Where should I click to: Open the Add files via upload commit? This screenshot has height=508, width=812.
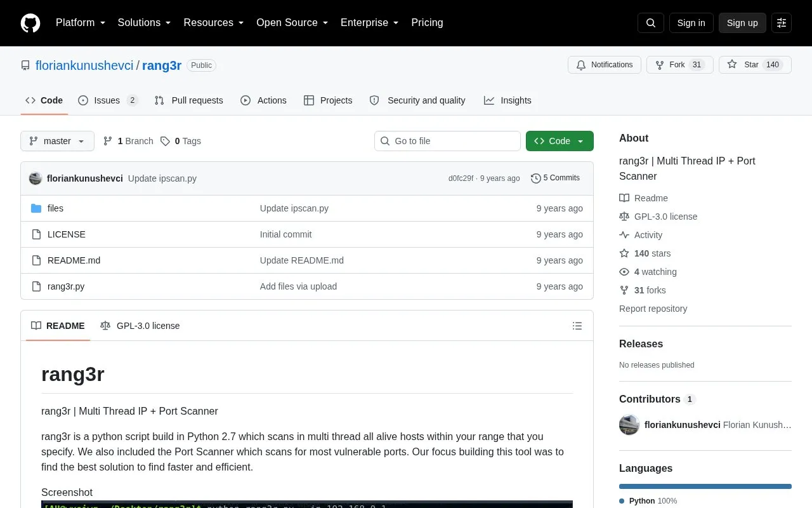point(298,286)
